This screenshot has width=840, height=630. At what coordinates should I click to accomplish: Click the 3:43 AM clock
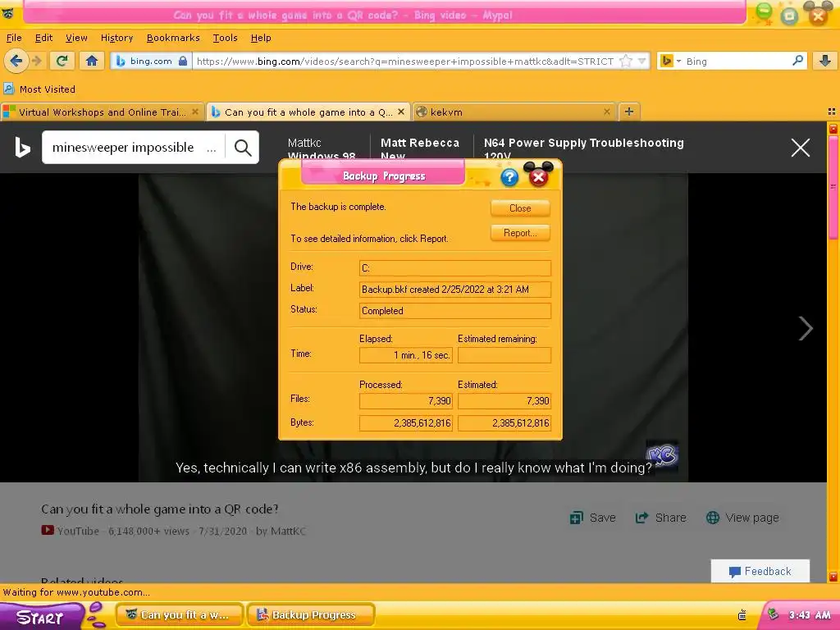pos(810,615)
